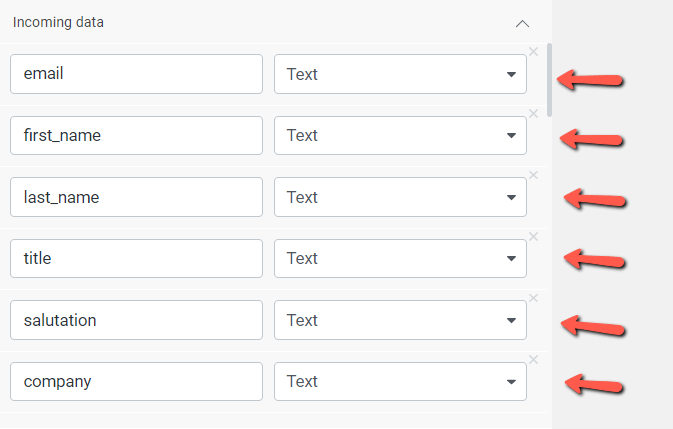673x429 pixels.
Task: Open the type dropdown for last_name
Action: tap(400, 197)
